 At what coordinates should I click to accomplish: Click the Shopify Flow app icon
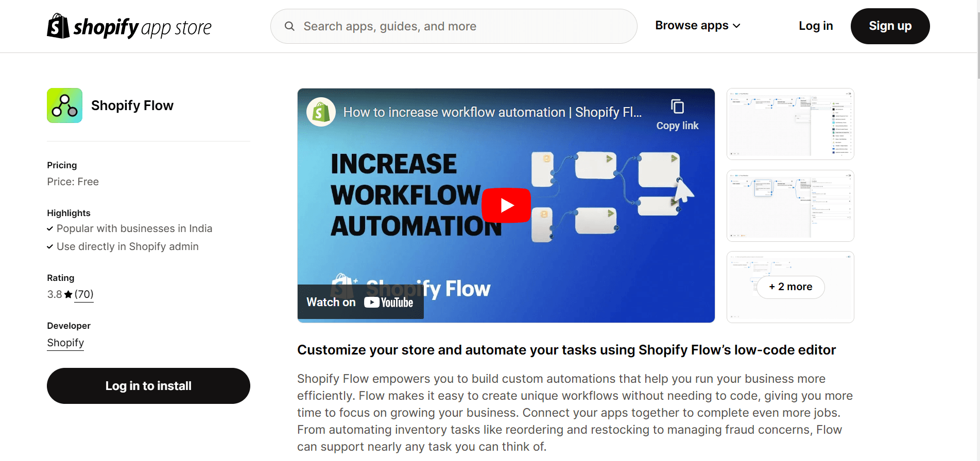click(x=64, y=105)
